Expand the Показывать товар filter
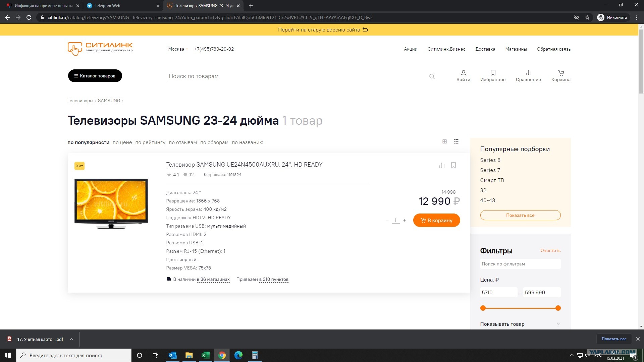Image resolution: width=644 pixels, height=362 pixels. click(x=520, y=324)
